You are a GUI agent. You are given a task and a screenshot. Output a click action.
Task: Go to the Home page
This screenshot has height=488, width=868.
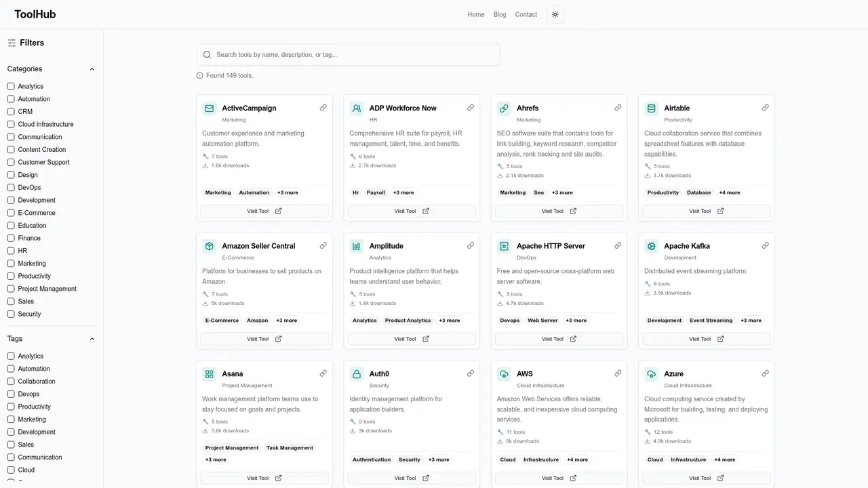tap(476, 14)
